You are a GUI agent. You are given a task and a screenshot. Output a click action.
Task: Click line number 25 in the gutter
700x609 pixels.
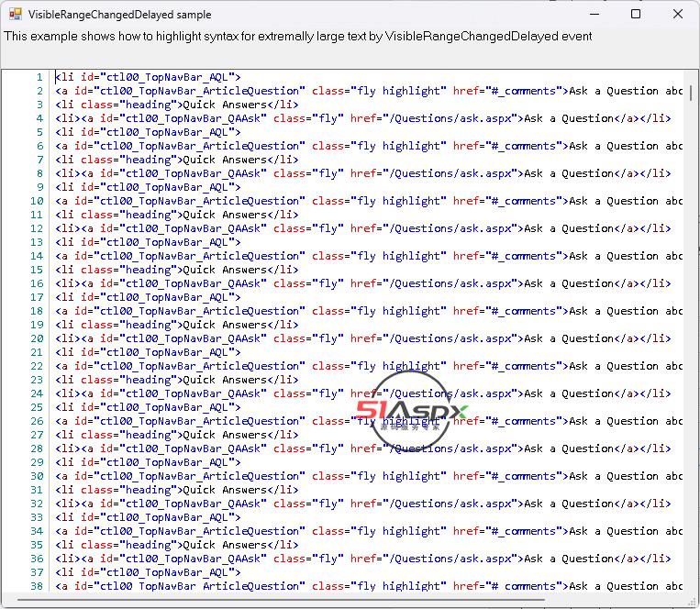(37, 407)
